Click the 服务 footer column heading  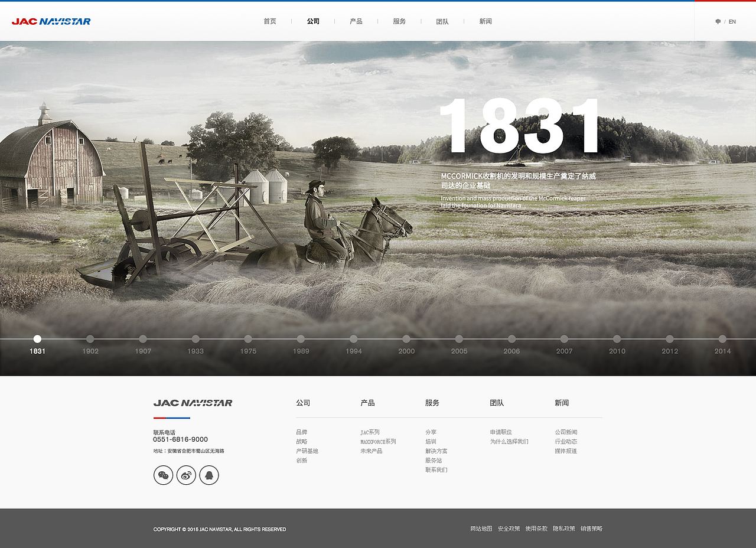coord(432,403)
